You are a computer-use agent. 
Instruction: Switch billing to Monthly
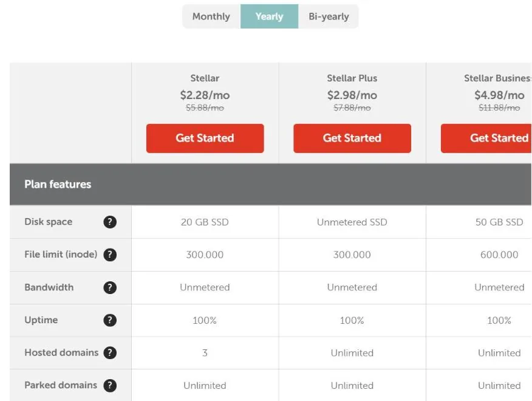click(211, 16)
